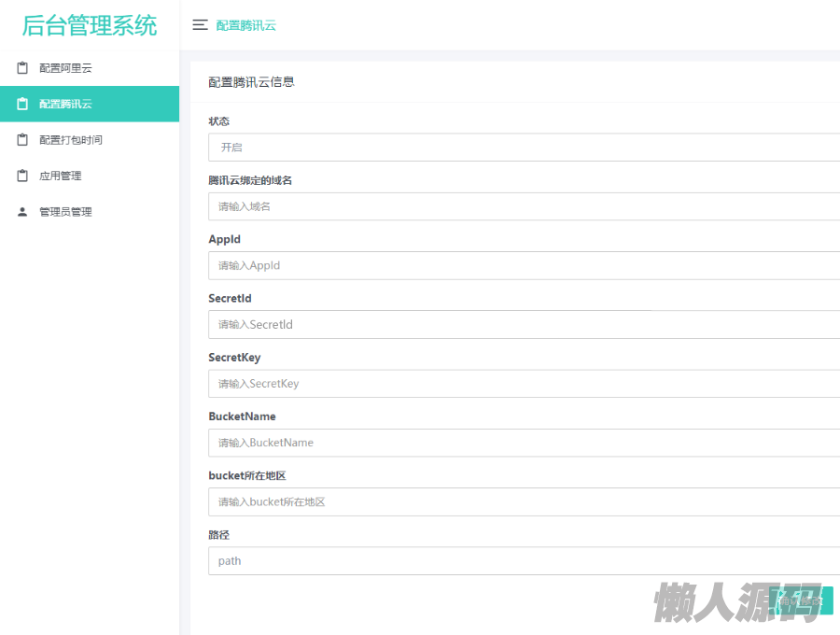Image resolution: width=840 pixels, height=635 pixels.
Task: Click the hamburger menu icon to collapse sidebar
Action: tap(200, 25)
